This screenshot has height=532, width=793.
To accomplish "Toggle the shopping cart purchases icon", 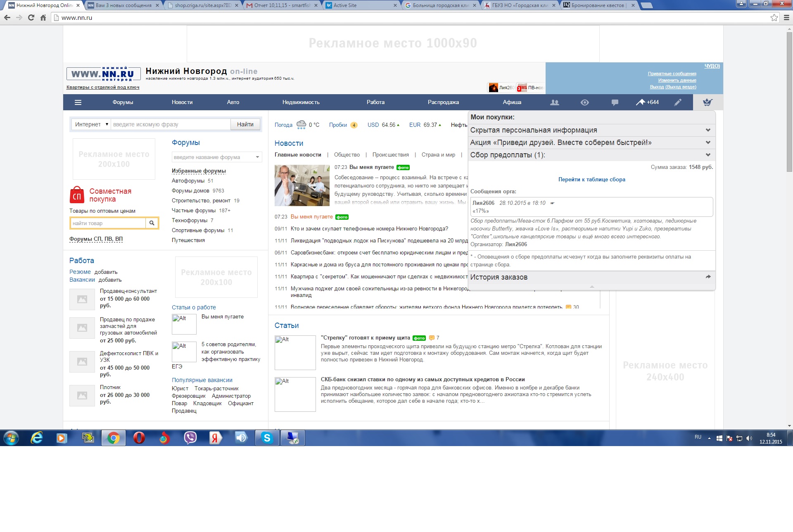I will pyautogui.click(x=708, y=102).
